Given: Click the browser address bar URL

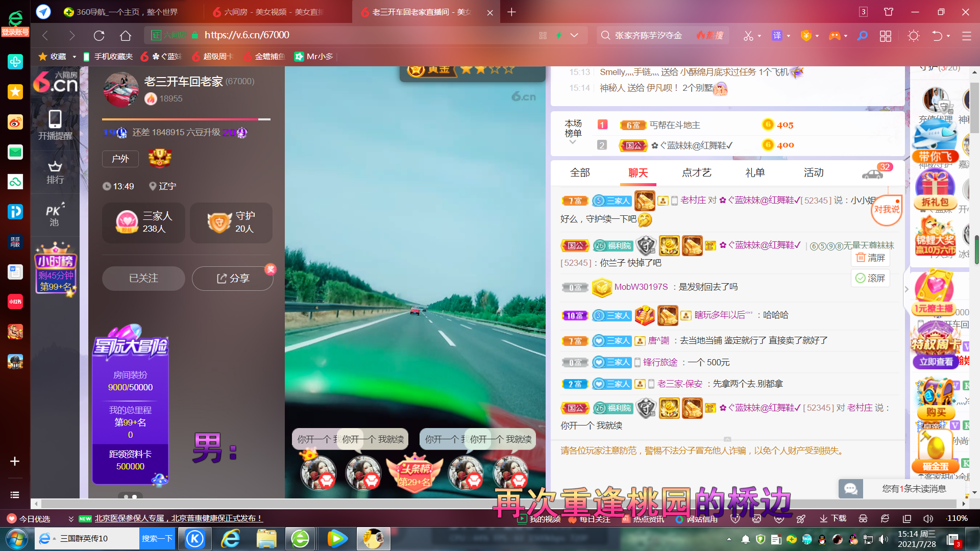Looking at the screenshot, I should coord(247,35).
